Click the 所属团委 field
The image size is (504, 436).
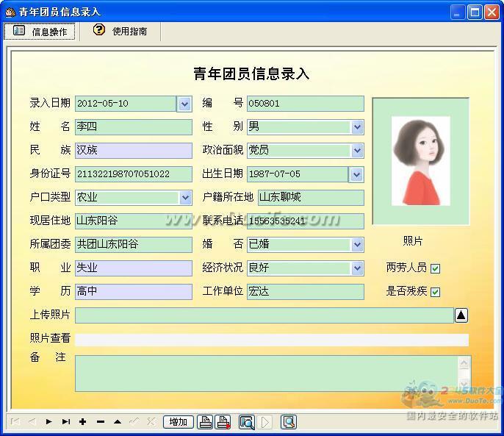(134, 245)
